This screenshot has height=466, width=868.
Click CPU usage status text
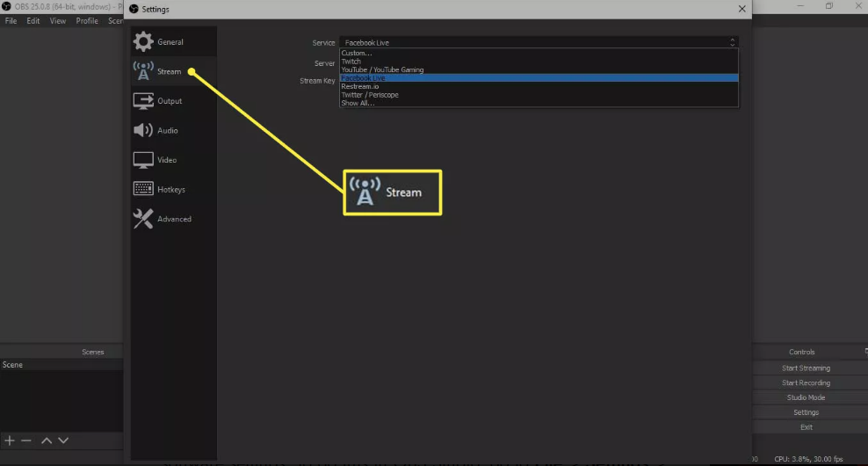[x=808, y=459]
